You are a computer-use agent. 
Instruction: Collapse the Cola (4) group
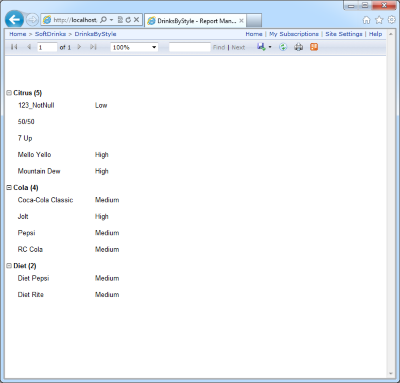(x=9, y=188)
